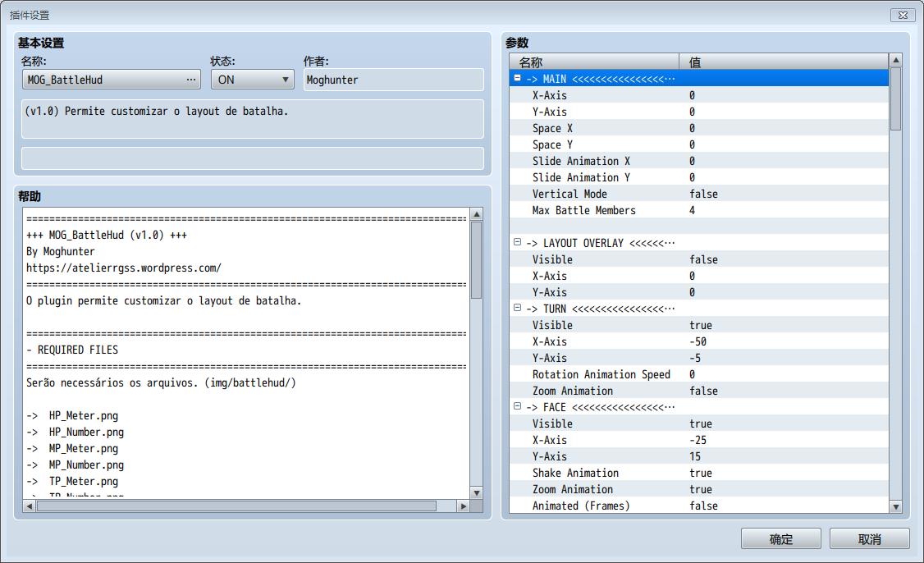Cancel with the 取消 button

pos(869,539)
